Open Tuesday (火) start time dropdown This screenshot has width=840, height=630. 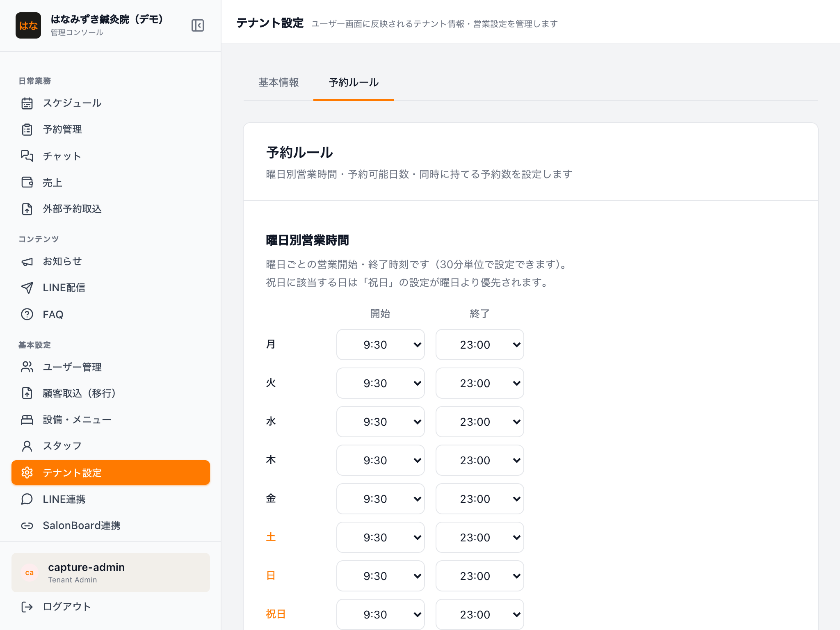(x=381, y=383)
